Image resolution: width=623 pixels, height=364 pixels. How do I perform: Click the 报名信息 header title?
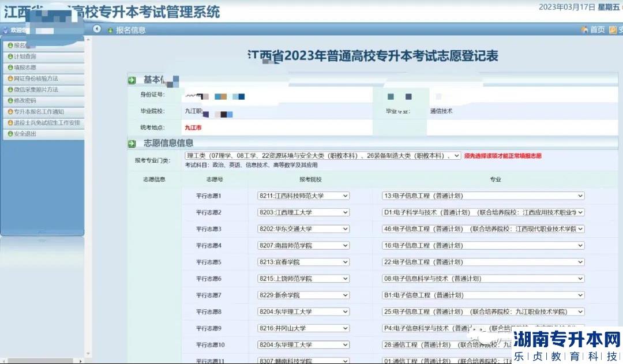[x=131, y=30]
